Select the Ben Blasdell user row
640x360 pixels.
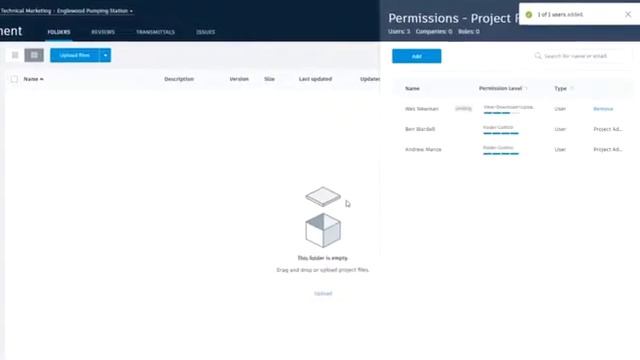click(513, 129)
